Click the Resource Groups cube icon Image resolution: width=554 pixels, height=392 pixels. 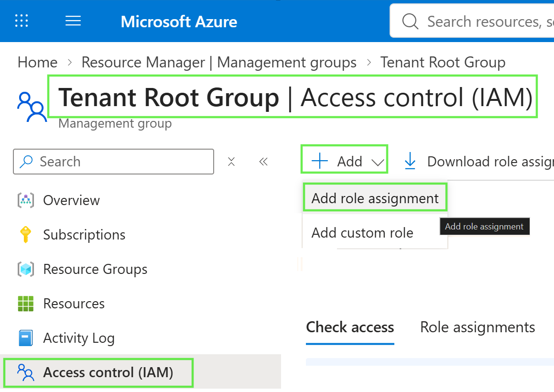point(26,269)
